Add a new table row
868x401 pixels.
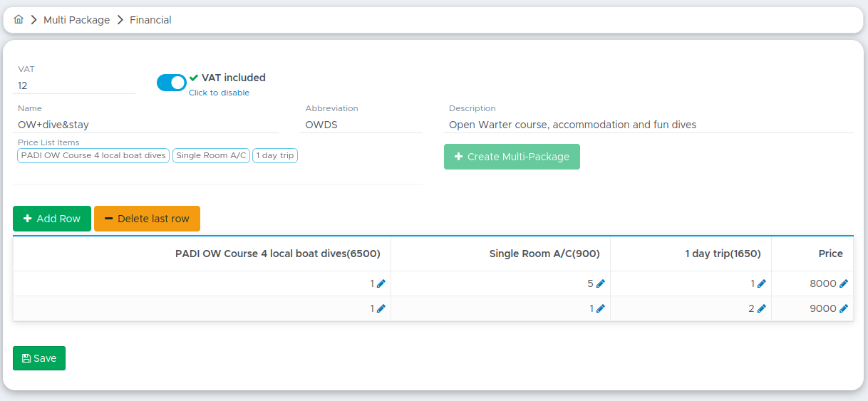coord(52,219)
